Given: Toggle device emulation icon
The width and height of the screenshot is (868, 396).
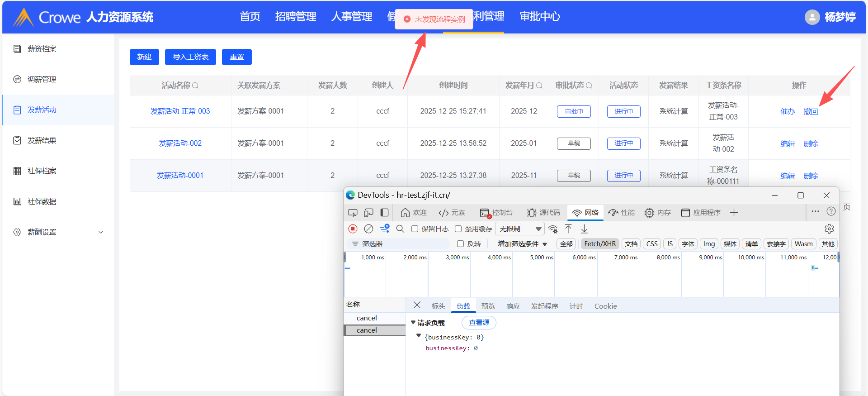Looking at the screenshot, I should click(x=369, y=213).
